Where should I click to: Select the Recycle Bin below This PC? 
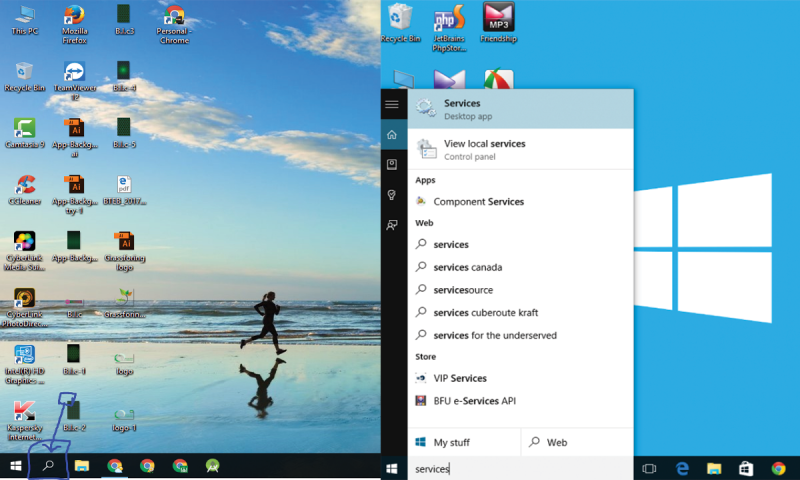pos(24,77)
